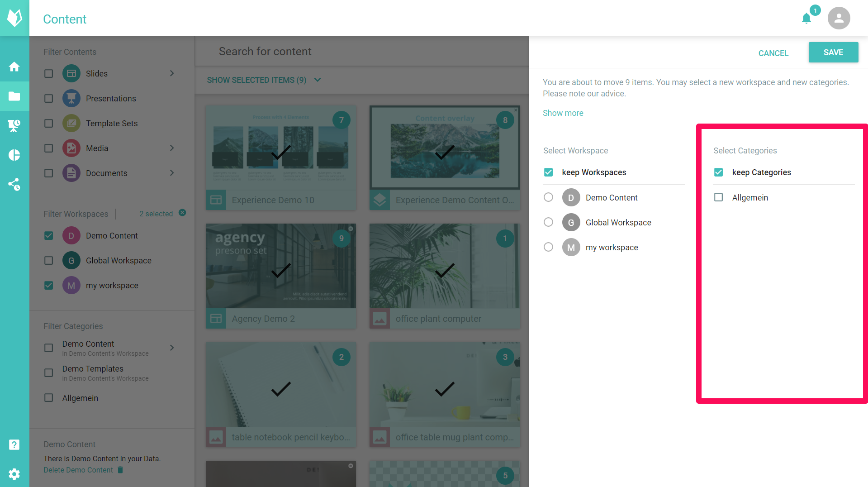This screenshot has height=487, width=868.
Task: Select the Global Workspace radio button
Action: (549, 222)
